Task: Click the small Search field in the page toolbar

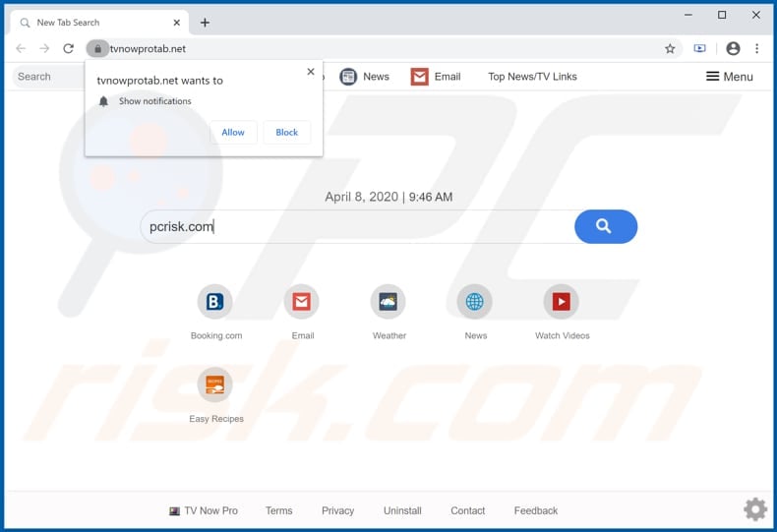Action: (x=48, y=77)
